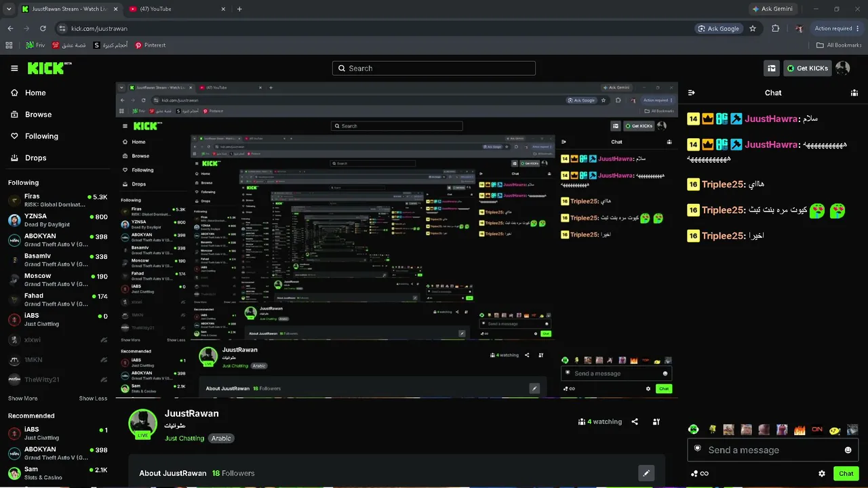The height and width of the screenshot is (488, 868).
Task: Click Triplee25's name on the اخيرا message
Action: (724, 236)
